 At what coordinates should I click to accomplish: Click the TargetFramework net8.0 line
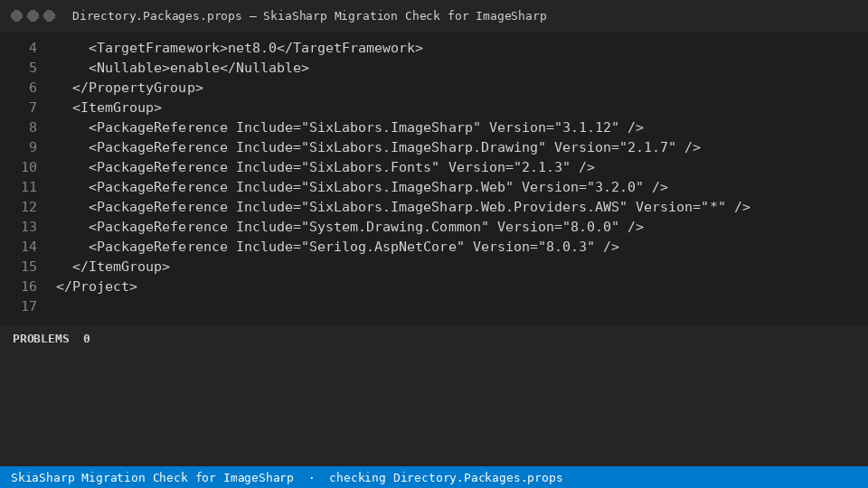click(x=256, y=48)
